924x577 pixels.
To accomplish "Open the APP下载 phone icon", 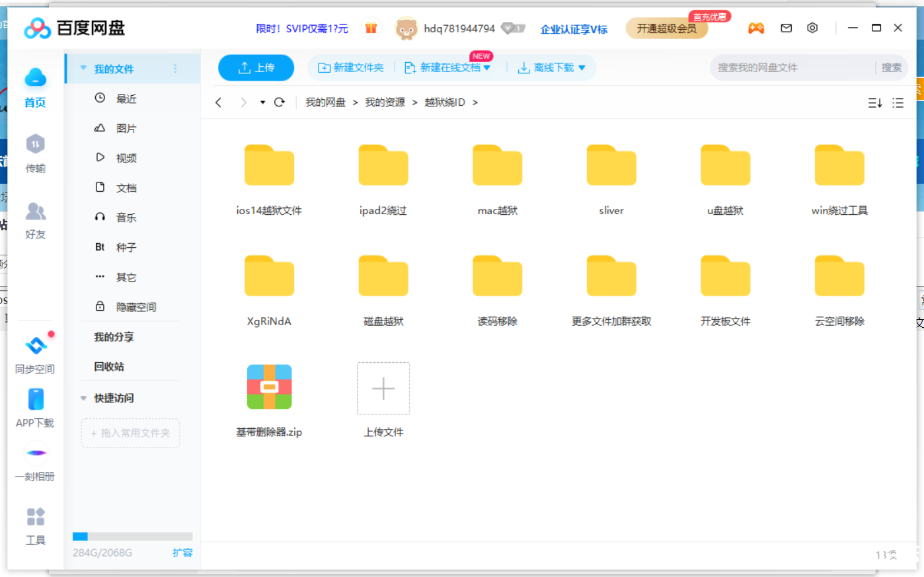I will point(36,399).
